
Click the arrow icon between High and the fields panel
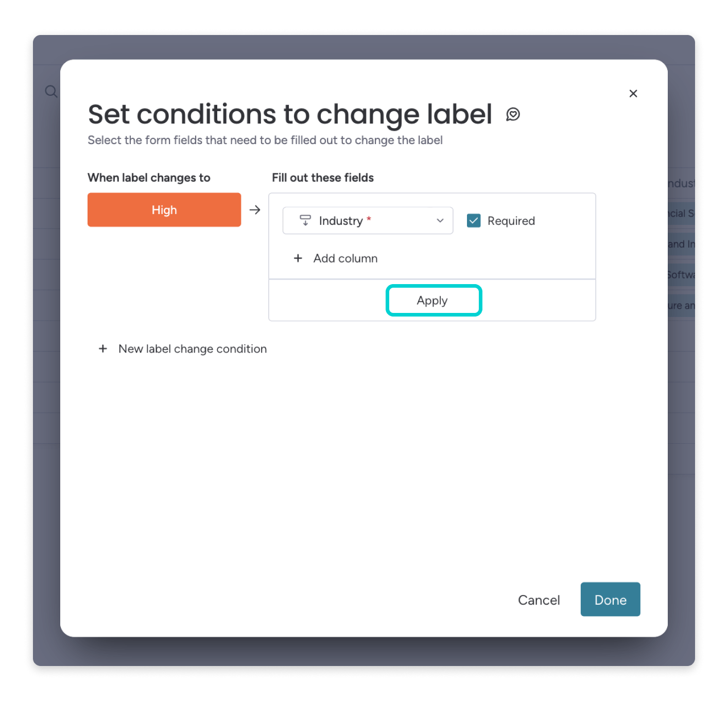pyautogui.click(x=255, y=209)
